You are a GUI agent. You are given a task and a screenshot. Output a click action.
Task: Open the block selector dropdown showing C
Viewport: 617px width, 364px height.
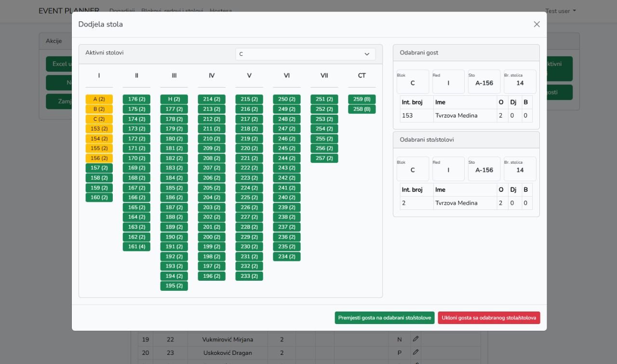[x=305, y=54]
